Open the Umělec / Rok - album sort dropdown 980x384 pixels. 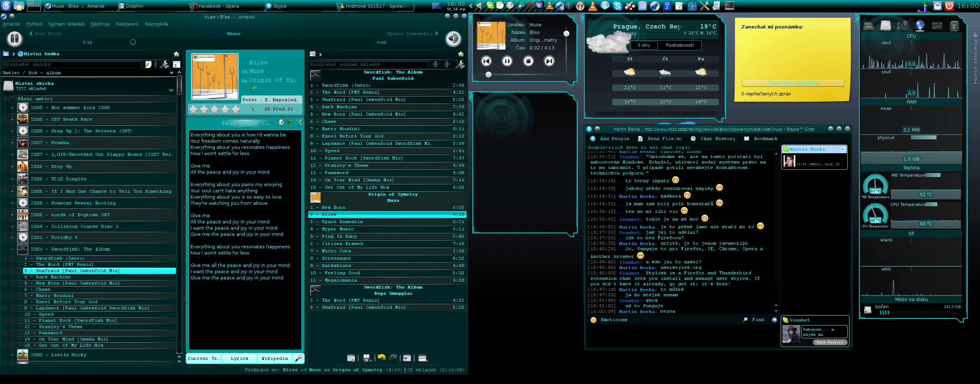coord(87,73)
